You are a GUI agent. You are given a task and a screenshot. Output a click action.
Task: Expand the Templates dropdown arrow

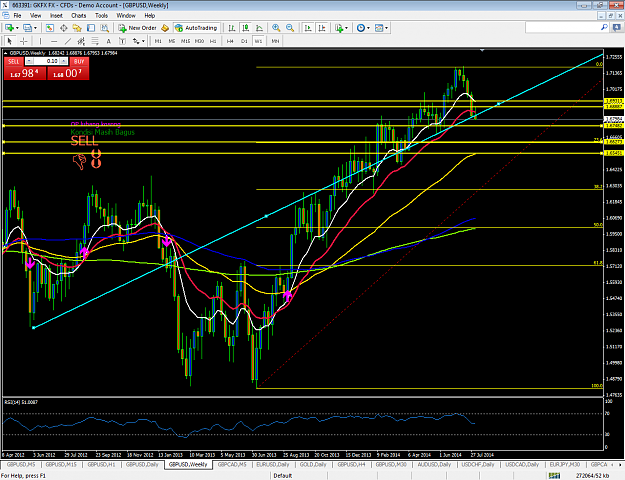tap(386, 28)
